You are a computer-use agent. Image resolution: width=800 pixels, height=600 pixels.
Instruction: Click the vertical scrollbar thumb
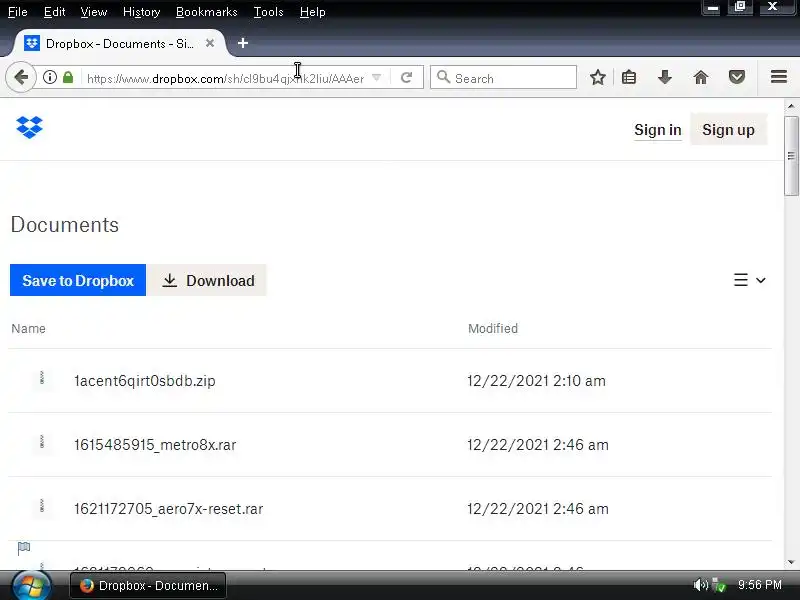click(791, 156)
